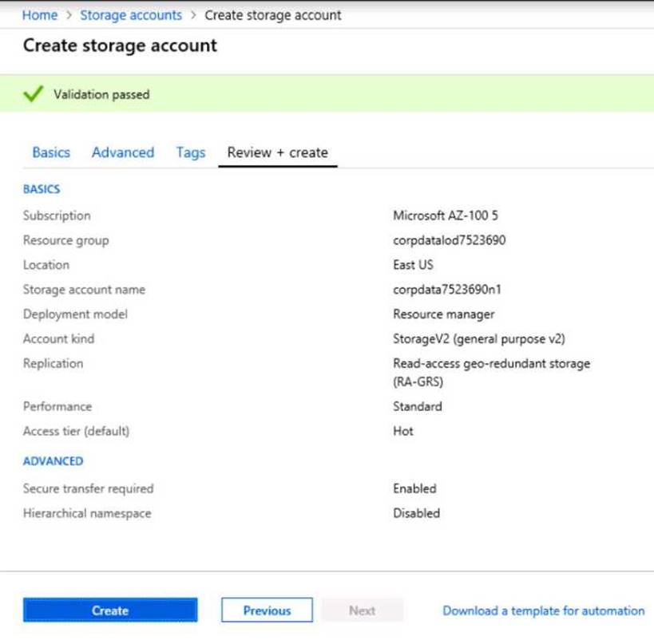Click the blue Create button
This screenshot has height=644, width=654.
coord(110,610)
